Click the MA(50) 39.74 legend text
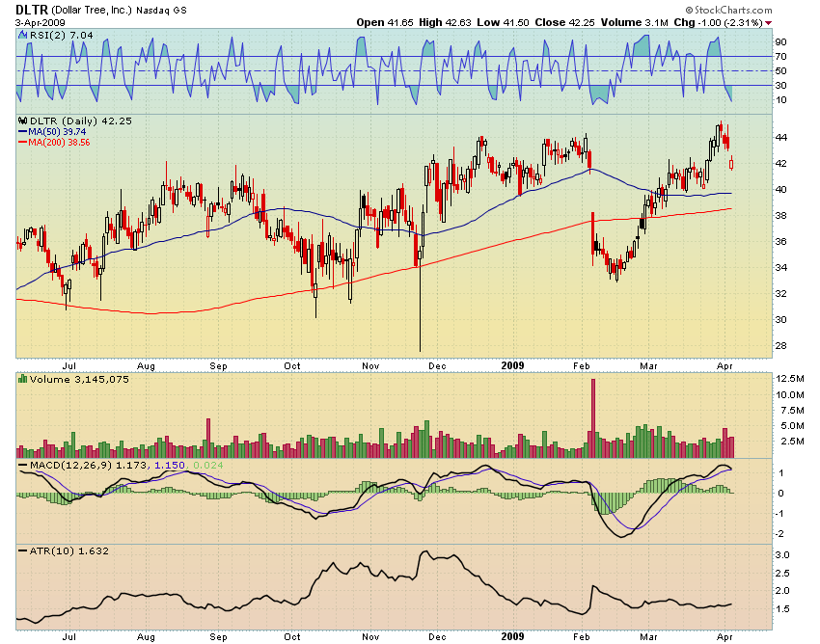820x644 pixels. pos(57,132)
